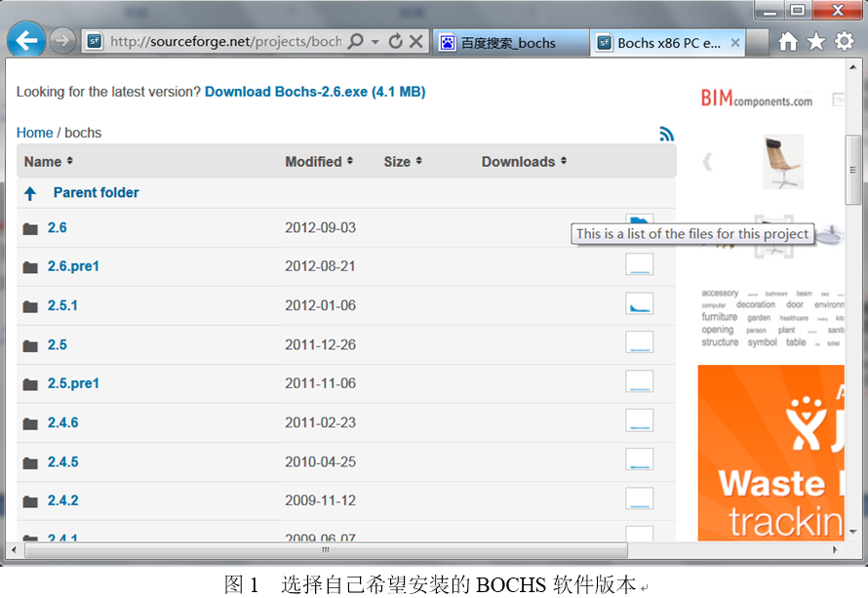The image size is (868, 598).
Task: Click the Home breadcrumb link
Action: pyautogui.click(x=34, y=133)
